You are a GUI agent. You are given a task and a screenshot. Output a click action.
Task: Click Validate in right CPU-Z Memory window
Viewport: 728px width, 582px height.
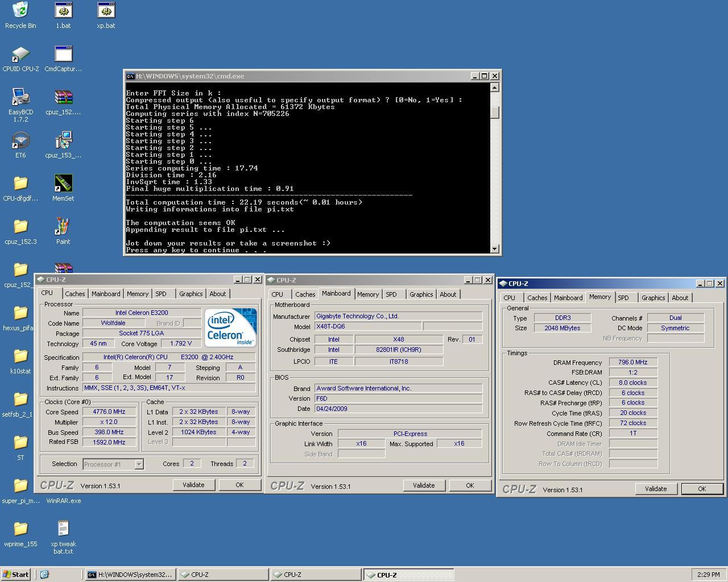[656, 489]
